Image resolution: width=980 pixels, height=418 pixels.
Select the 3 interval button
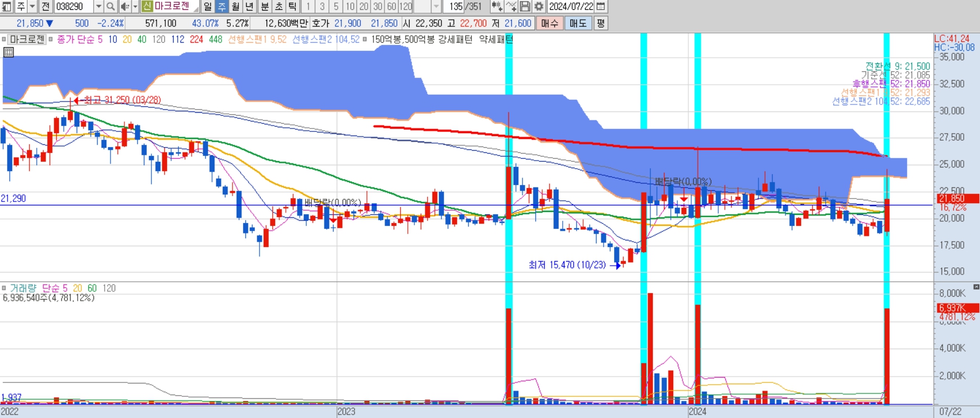point(322,6)
